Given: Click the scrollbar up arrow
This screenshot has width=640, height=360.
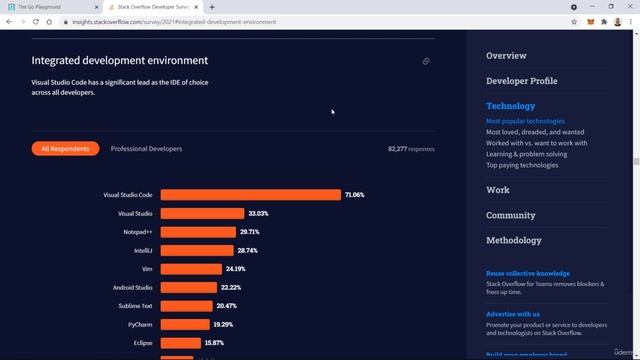Looking at the screenshot, I should point(636,33).
